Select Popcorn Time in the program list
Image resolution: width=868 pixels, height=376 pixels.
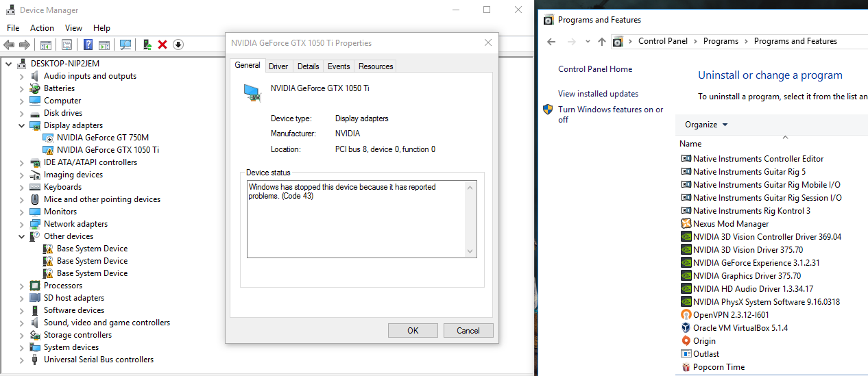coord(712,367)
